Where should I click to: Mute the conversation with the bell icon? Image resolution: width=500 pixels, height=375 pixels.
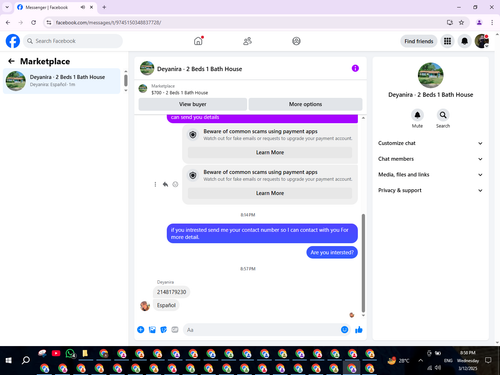pos(417,115)
